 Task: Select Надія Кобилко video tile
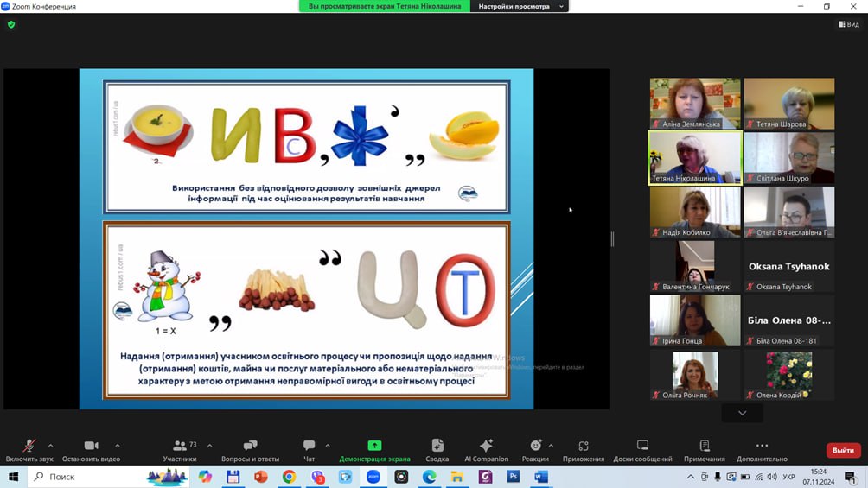tap(695, 212)
